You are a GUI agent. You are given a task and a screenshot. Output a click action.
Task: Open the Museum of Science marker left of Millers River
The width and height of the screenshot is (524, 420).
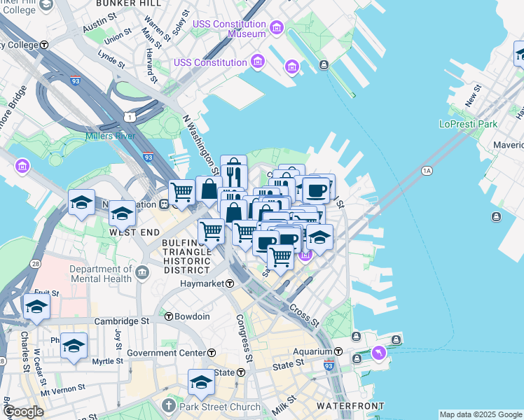22,166
